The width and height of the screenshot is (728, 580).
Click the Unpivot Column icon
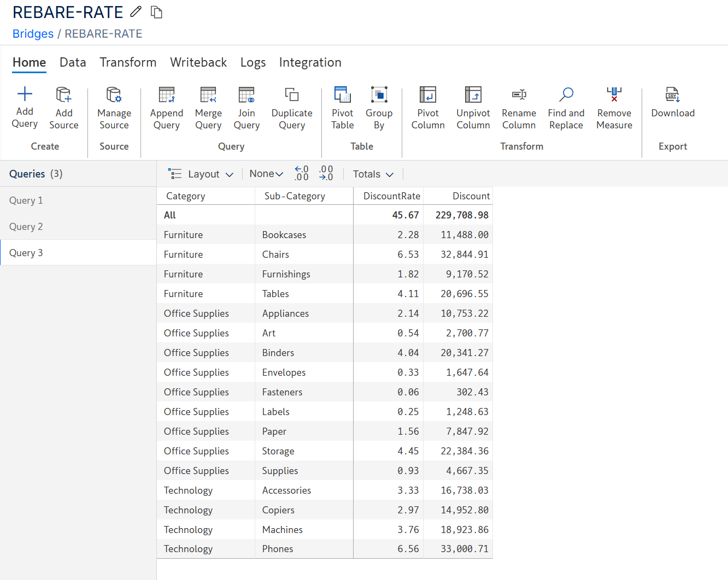pyautogui.click(x=473, y=95)
